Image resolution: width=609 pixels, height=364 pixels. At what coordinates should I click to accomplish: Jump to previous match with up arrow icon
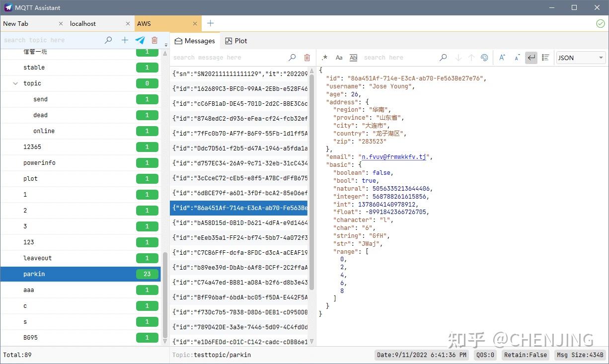click(471, 58)
